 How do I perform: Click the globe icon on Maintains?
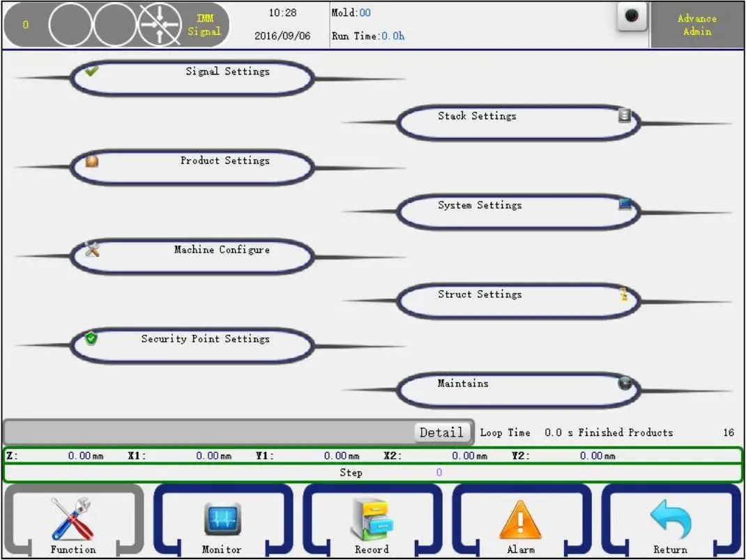point(625,382)
